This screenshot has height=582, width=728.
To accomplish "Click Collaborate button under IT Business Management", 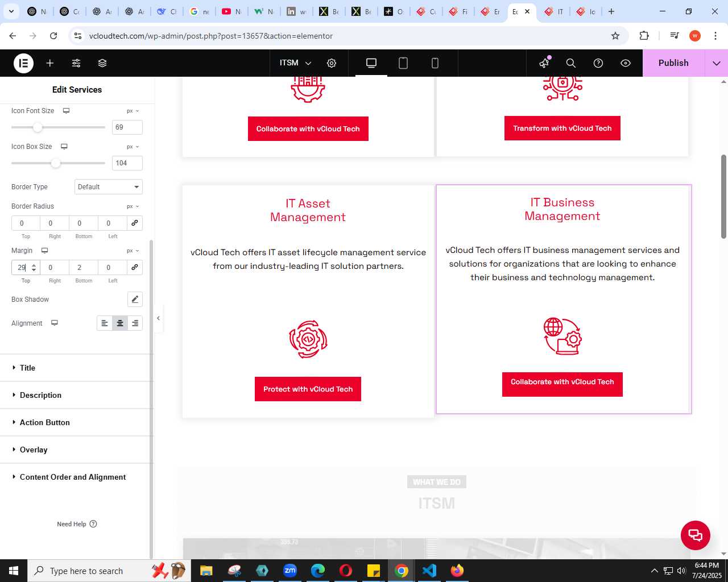I will click(562, 385).
